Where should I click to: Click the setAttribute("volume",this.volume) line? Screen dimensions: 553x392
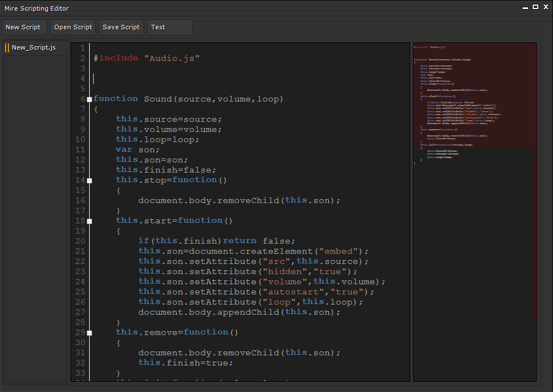click(x=262, y=281)
